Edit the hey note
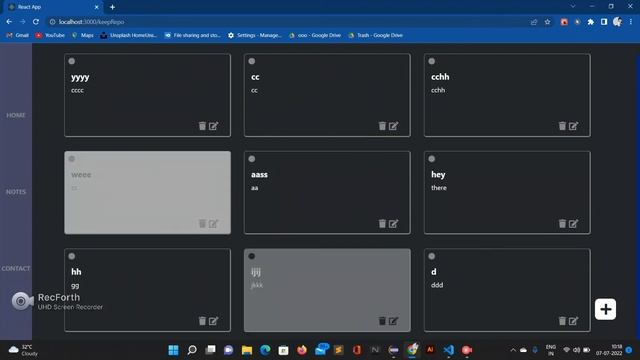This screenshot has width=640, height=360. [573, 223]
